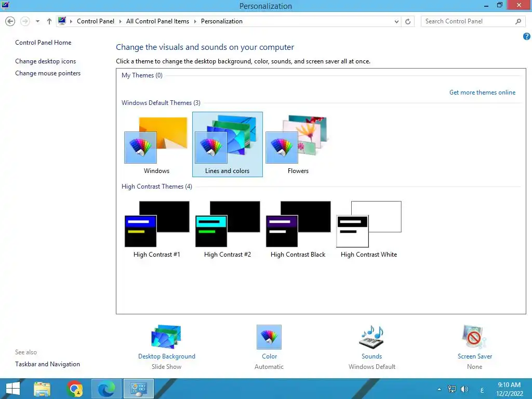The height and width of the screenshot is (399, 532).
Task: Open Microsoft Edge from the taskbar
Action: (107, 389)
